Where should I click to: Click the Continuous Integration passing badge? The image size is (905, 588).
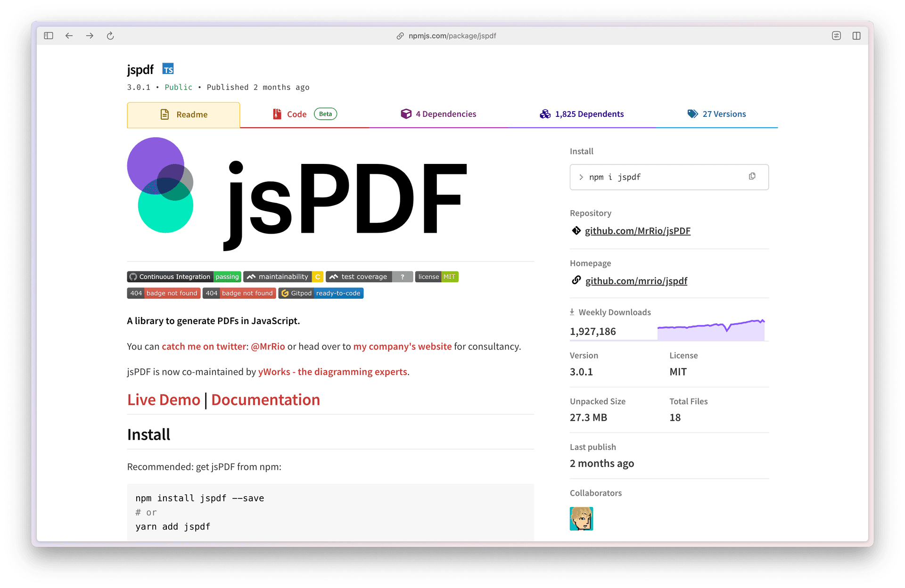tap(184, 277)
